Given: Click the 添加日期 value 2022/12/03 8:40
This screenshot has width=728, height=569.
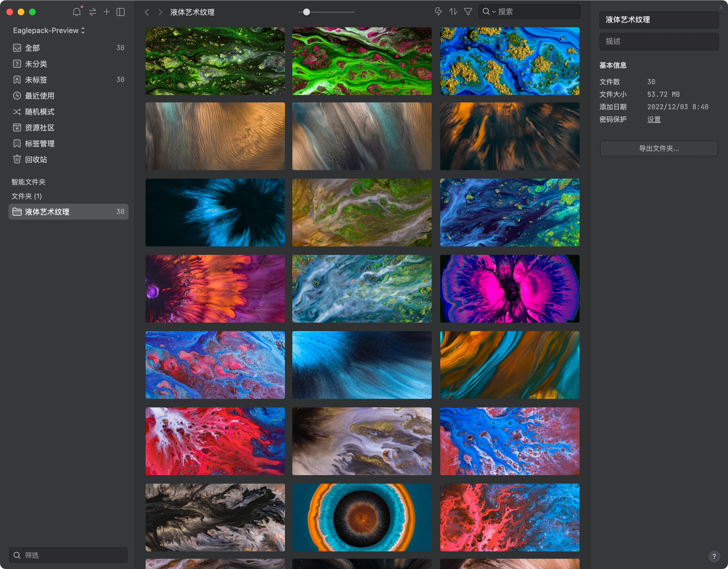Looking at the screenshot, I should pyautogui.click(x=678, y=107).
